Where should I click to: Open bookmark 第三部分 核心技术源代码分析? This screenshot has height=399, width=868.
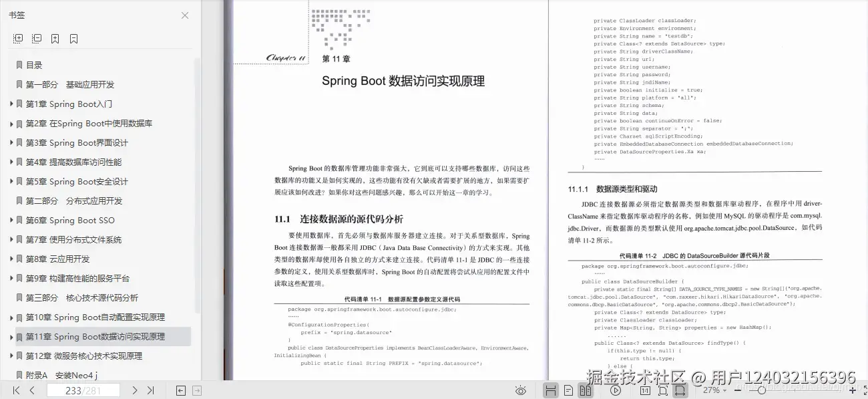(82, 297)
